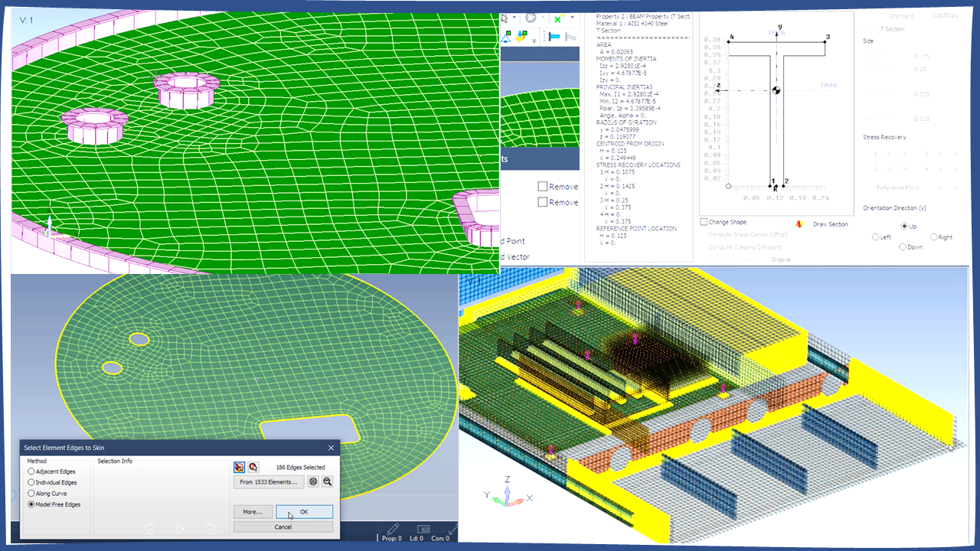The height and width of the screenshot is (551, 980).
Task: Set orientation direction to Up
Action: 905,227
